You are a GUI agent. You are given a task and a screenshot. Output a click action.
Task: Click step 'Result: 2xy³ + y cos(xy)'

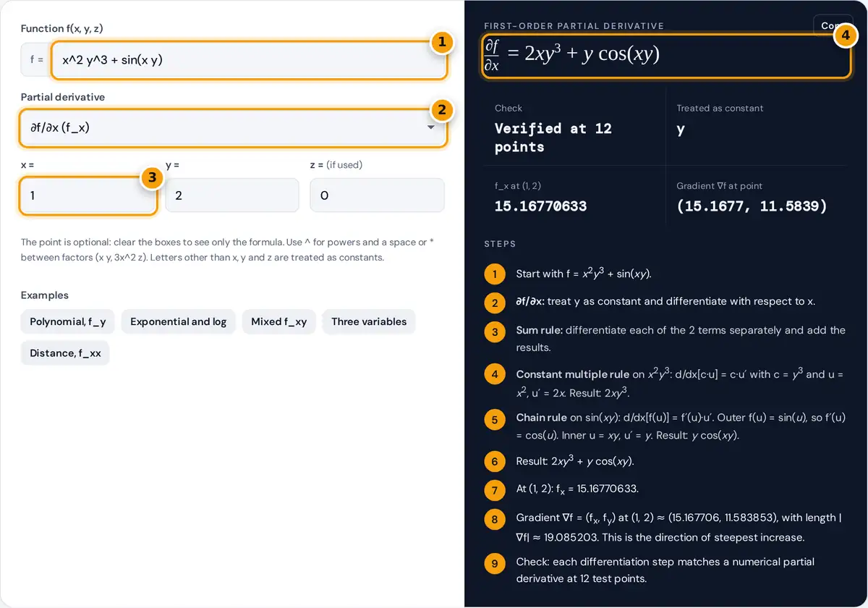coord(575,461)
